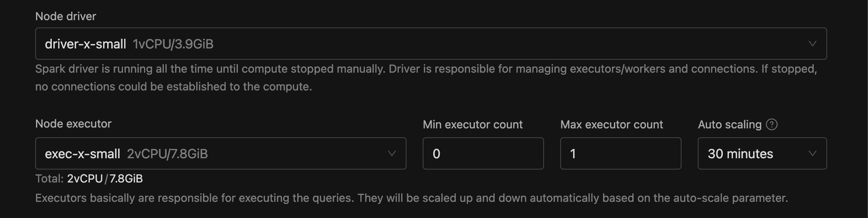This screenshot has height=218, width=868.
Task: Click the 2vCPU/7.8GiB spec inside executor dropdown
Action: tap(167, 154)
